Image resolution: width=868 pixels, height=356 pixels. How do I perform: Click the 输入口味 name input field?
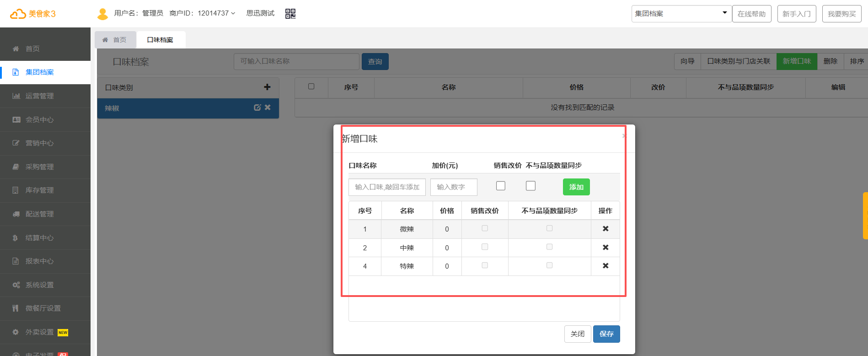pos(387,187)
